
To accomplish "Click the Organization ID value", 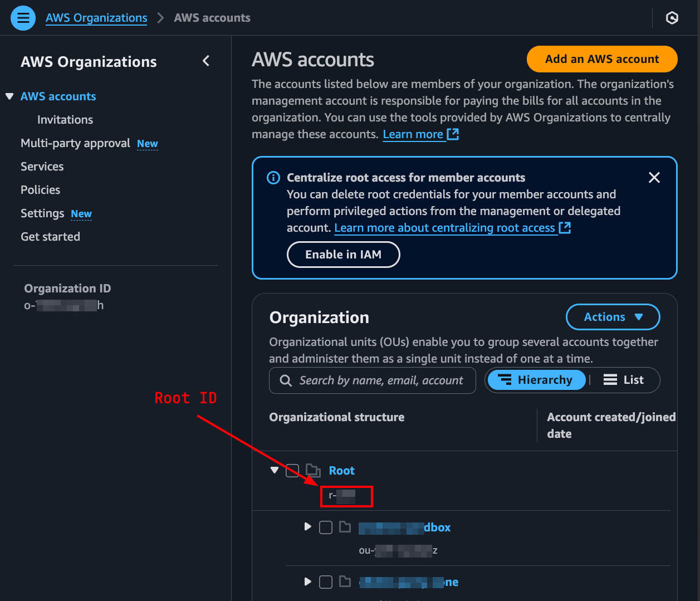I will 64,305.
